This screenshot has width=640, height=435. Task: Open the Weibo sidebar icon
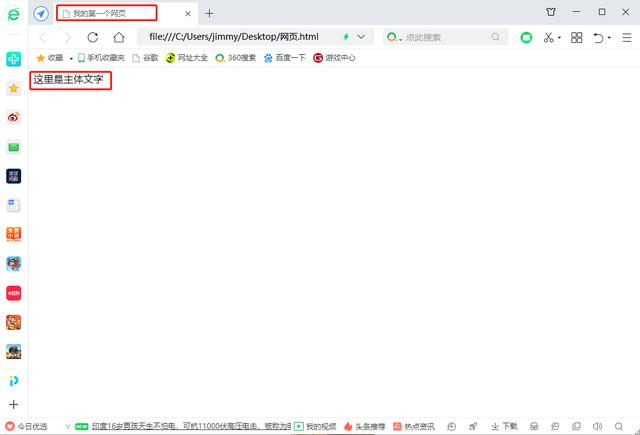13,118
